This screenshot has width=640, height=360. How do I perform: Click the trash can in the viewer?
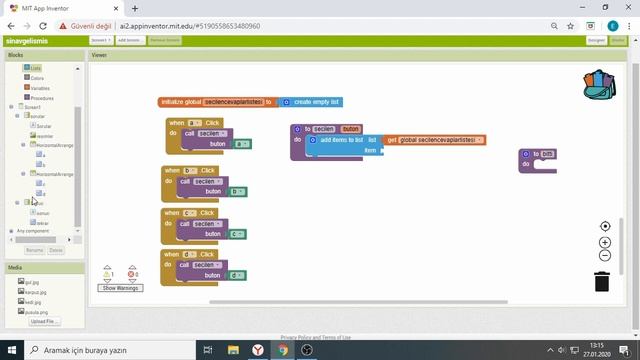pos(602,282)
